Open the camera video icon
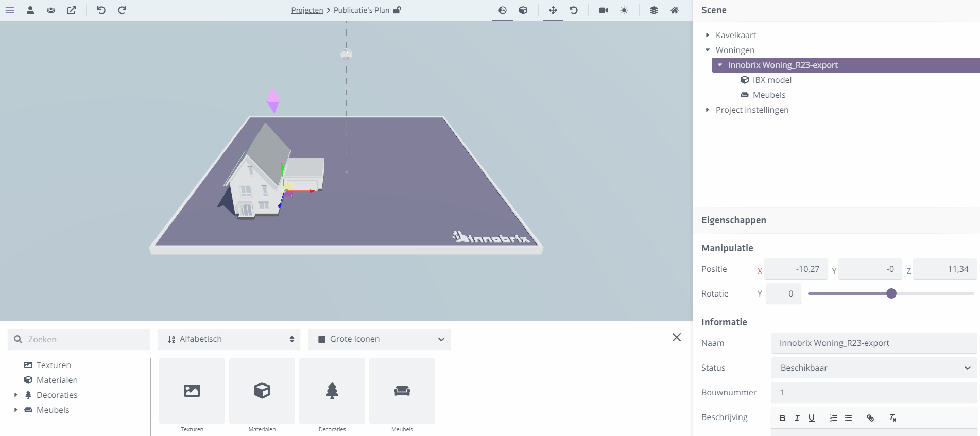This screenshot has height=436, width=980. pos(604,10)
